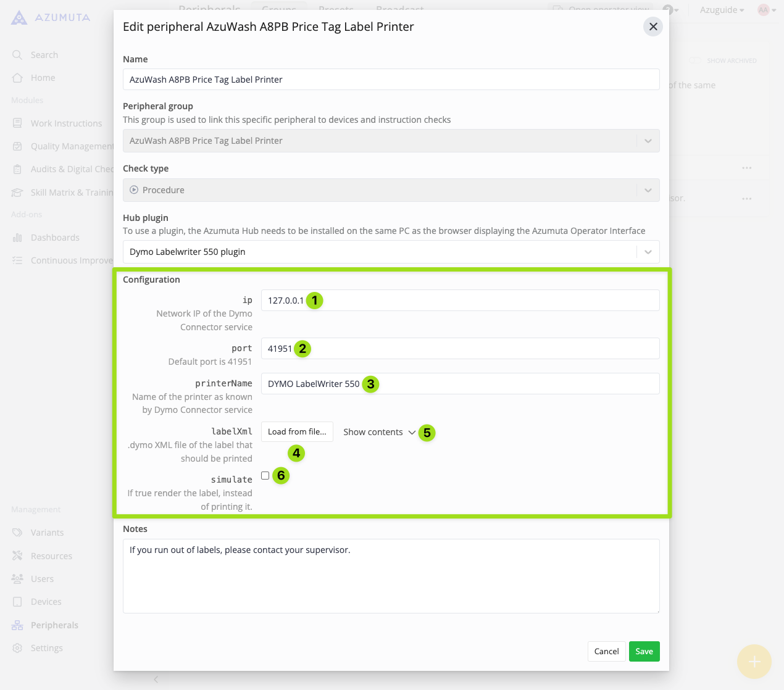Image resolution: width=784 pixels, height=690 pixels.
Task: Open the Hub plugin dropdown
Action: point(391,252)
